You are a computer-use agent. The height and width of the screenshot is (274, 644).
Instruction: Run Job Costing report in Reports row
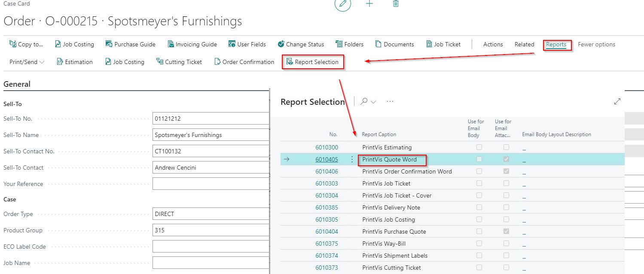(x=125, y=62)
